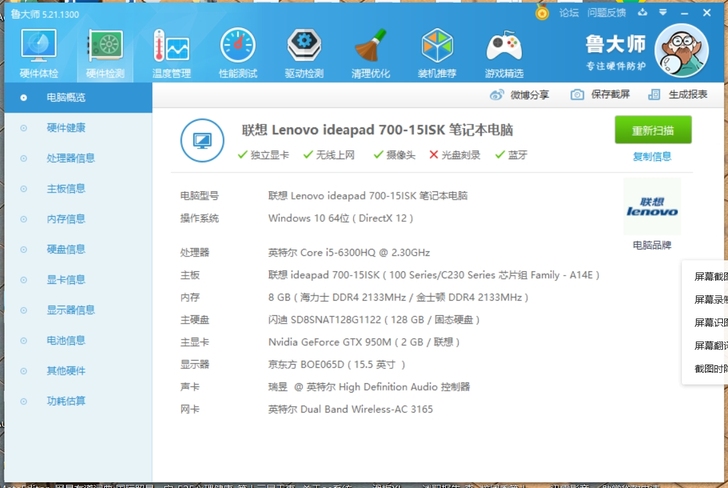Viewport: 728px width, 488px height.
Task: Open the 论坛 forum link
Action: coord(569,13)
